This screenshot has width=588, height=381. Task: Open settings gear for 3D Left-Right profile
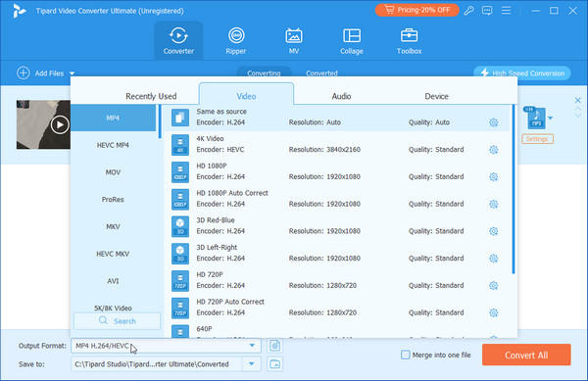pyautogui.click(x=494, y=259)
